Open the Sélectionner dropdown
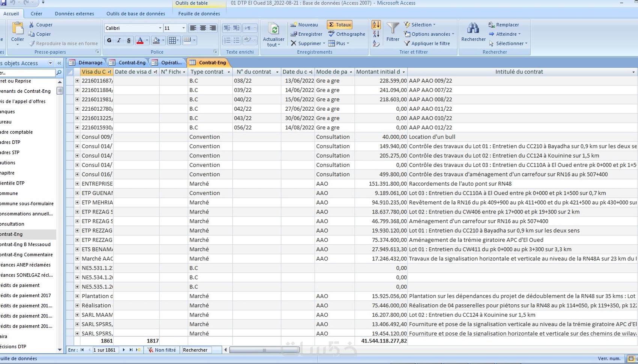The width and height of the screenshot is (638, 364). [508, 44]
